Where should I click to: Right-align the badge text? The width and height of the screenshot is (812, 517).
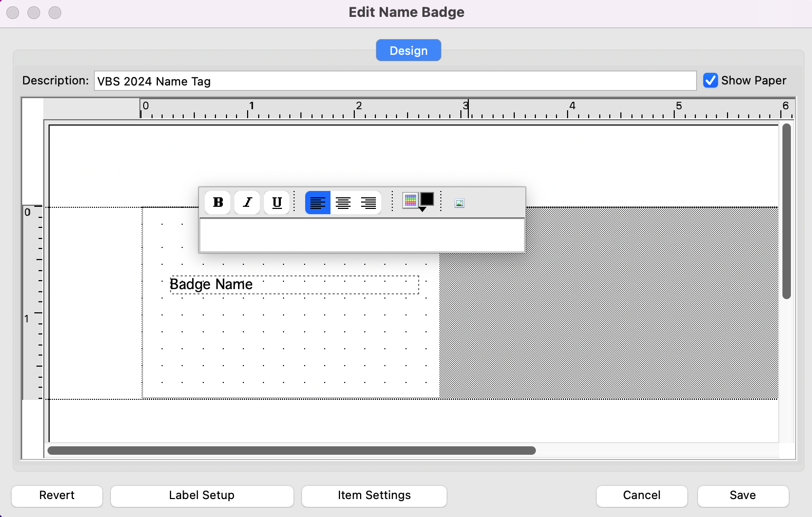point(369,203)
